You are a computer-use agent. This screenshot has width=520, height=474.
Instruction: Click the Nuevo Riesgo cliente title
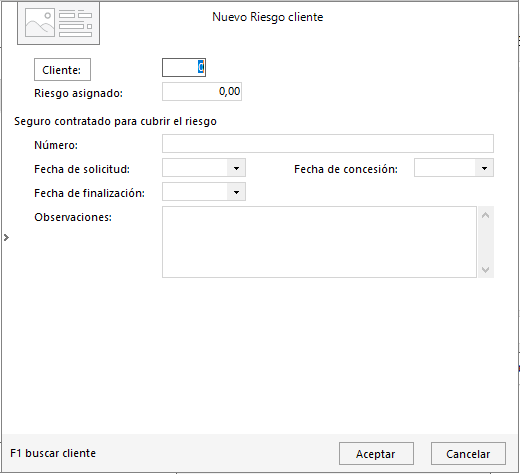click(x=268, y=17)
